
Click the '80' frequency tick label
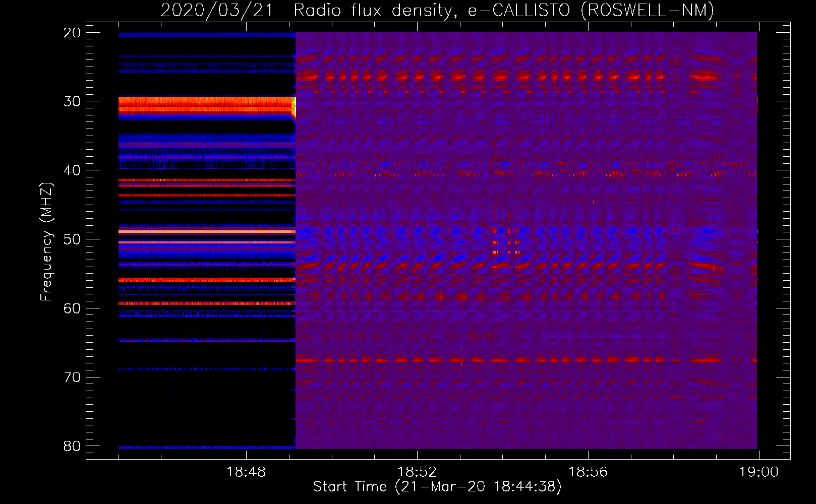[72, 446]
